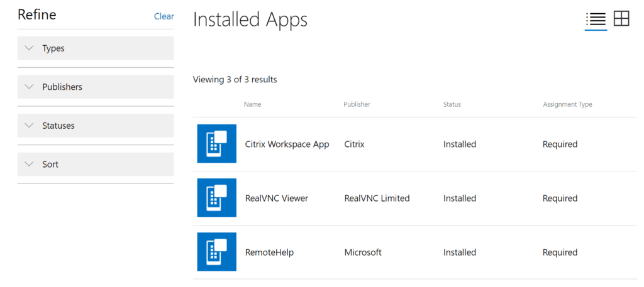Open the RealVNC Viewer app icon
The height and width of the screenshot is (287, 644).
tap(217, 198)
